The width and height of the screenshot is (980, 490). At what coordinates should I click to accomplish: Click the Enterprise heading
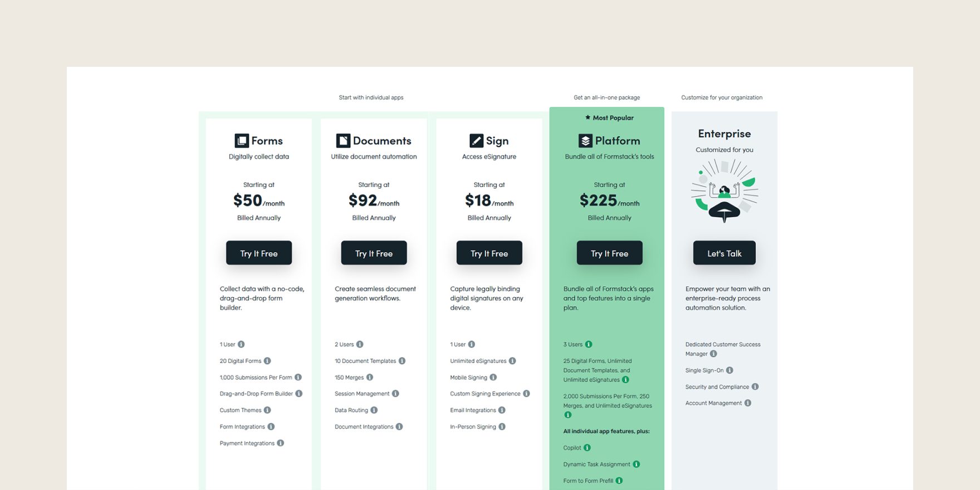point(724,134)
